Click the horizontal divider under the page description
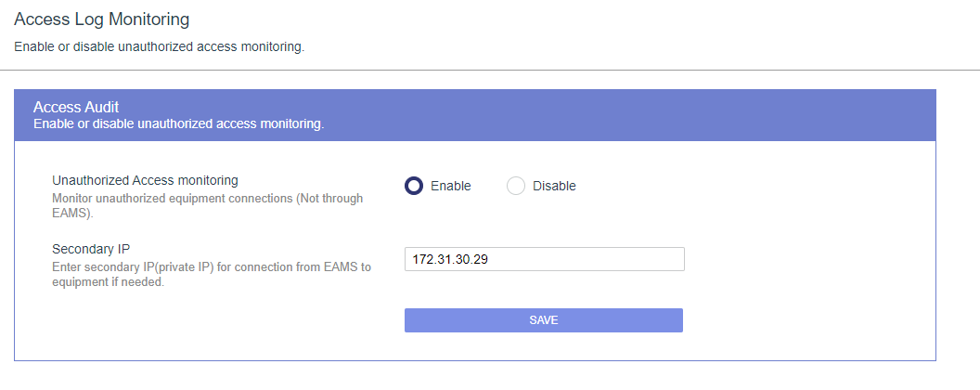Viewport: 980px width, 390px height. pos(490,70)
